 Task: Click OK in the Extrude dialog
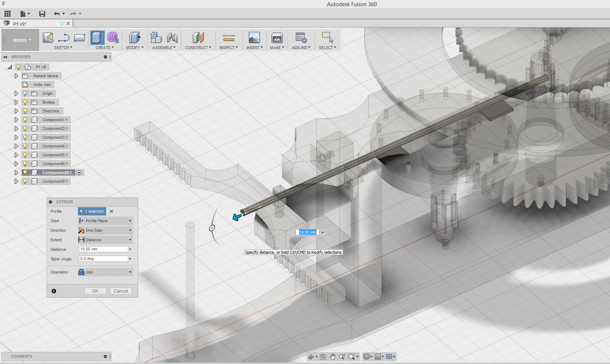(95, 291)
